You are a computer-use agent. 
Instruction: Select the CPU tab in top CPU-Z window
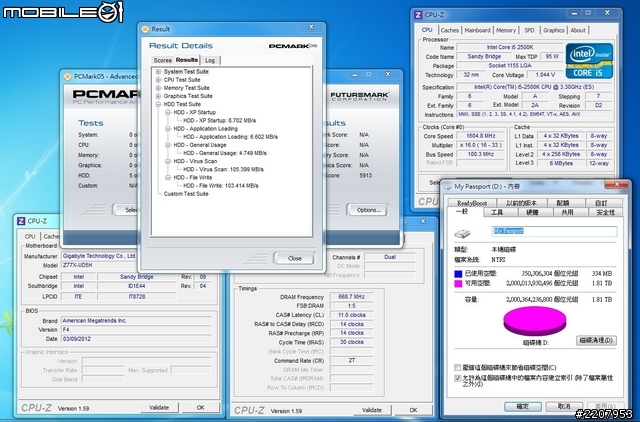[x=427, y=30]
